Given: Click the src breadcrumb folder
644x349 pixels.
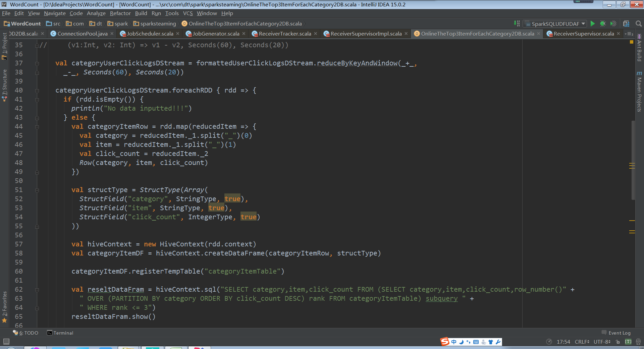Looking at the screenshot, I should coord(53,23).
